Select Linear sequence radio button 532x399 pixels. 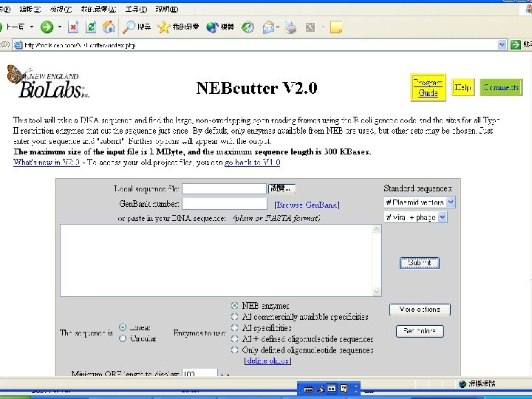pos(123,327)
